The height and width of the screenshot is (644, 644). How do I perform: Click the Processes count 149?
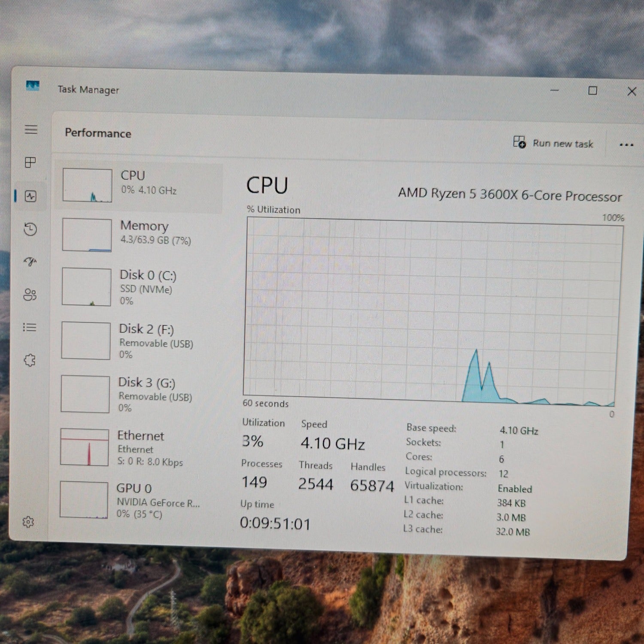click(254, 482)
